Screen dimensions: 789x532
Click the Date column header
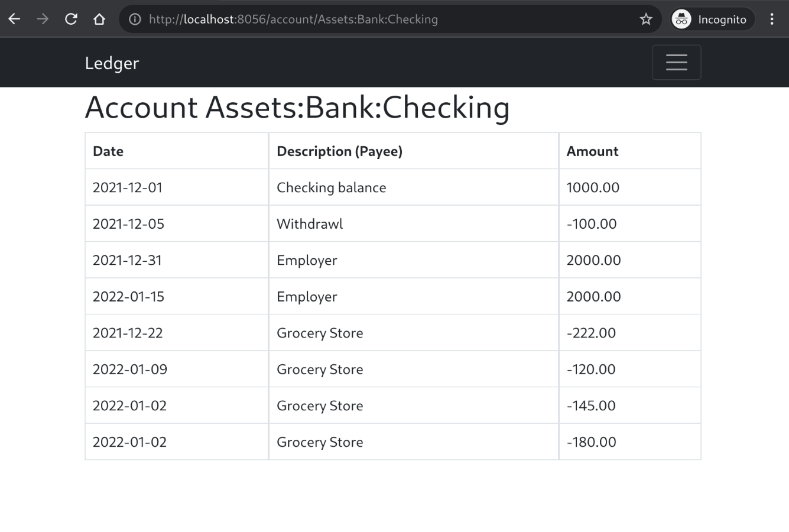click(108, 151)
